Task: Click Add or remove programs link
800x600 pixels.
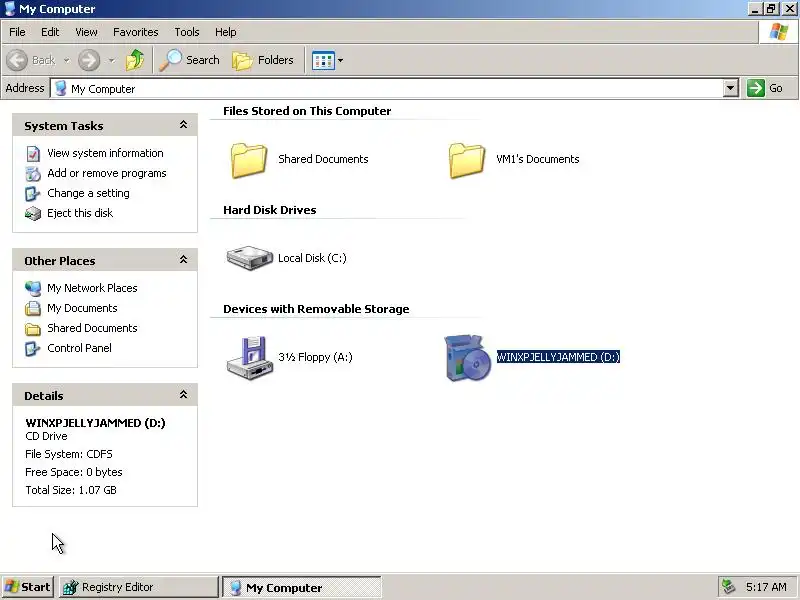Action: click(107, 173)
